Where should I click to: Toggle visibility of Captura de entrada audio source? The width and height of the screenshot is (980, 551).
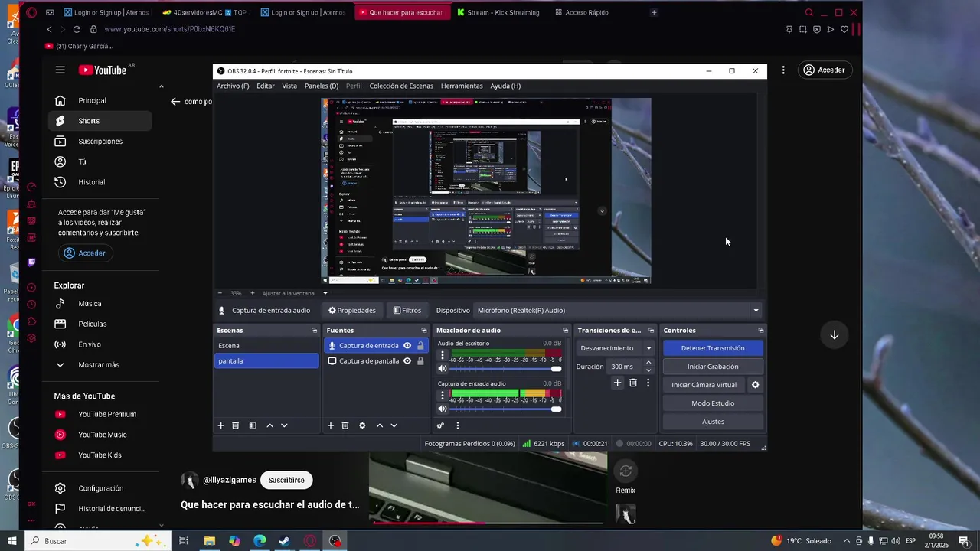click(x=407, y=345)
